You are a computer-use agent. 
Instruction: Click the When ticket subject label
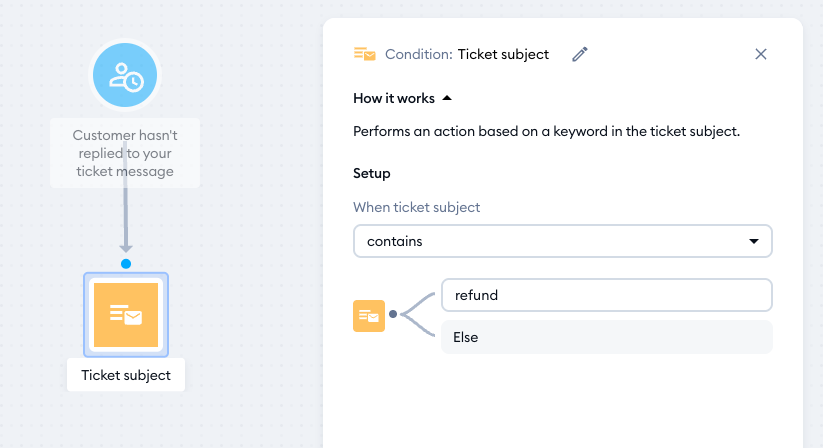click(x=417, y=207)
